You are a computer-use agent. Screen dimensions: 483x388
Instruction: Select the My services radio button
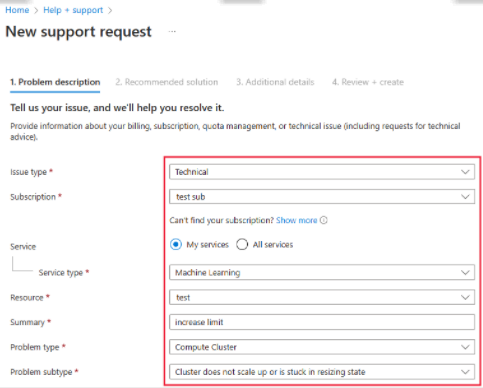coord(176,244)
